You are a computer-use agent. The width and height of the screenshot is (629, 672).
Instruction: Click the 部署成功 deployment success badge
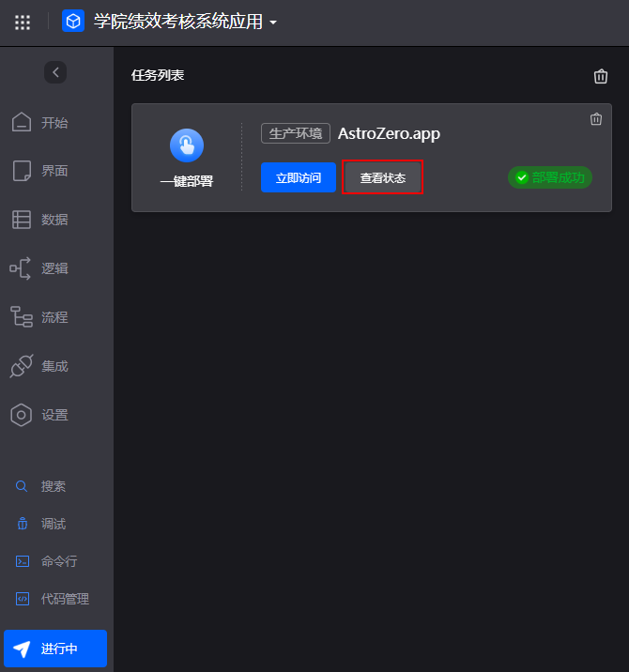click(550, 177)
